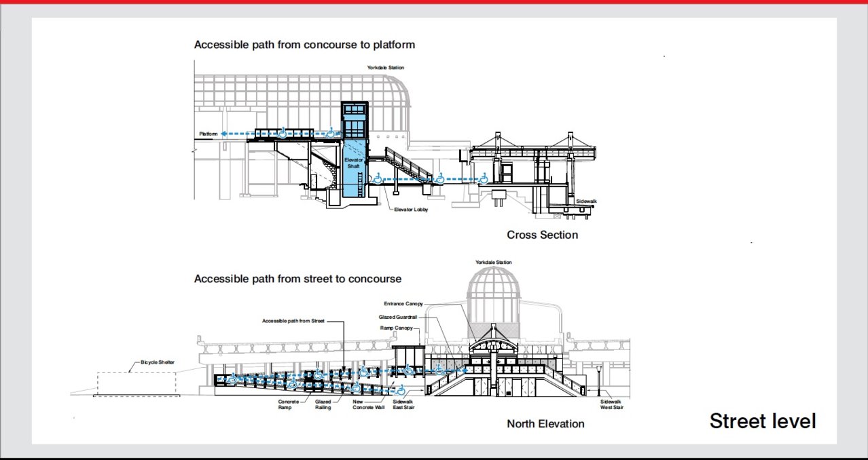Click the wheelchair icon near the Platform arrow

pos(282,132)
